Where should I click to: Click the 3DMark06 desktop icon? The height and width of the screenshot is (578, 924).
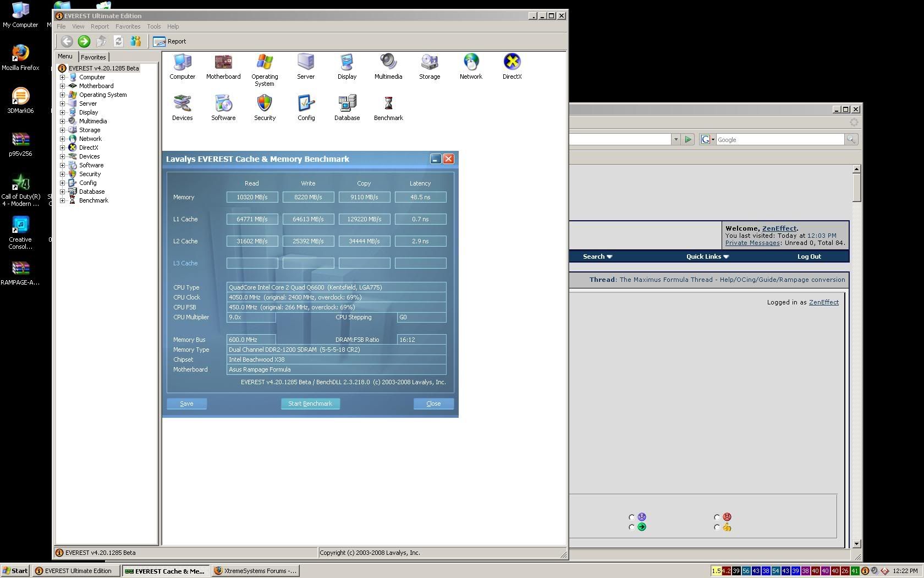click(20, 101)
